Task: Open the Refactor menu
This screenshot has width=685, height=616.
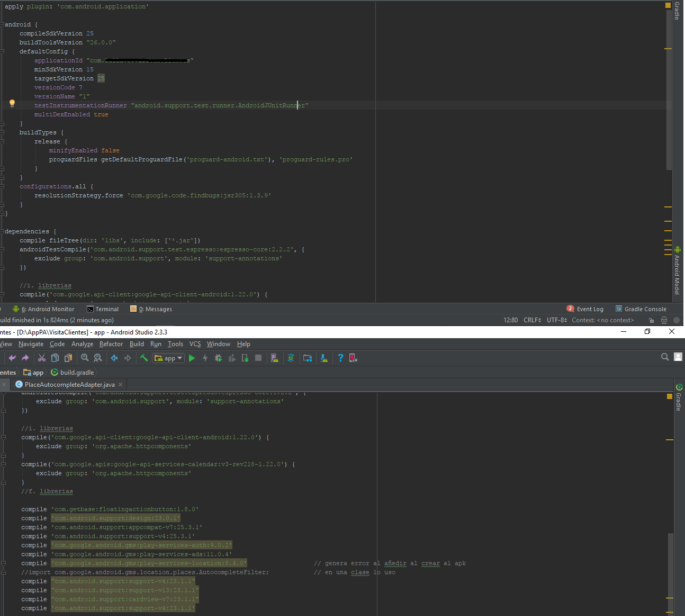Action: [x=111, y=344]
